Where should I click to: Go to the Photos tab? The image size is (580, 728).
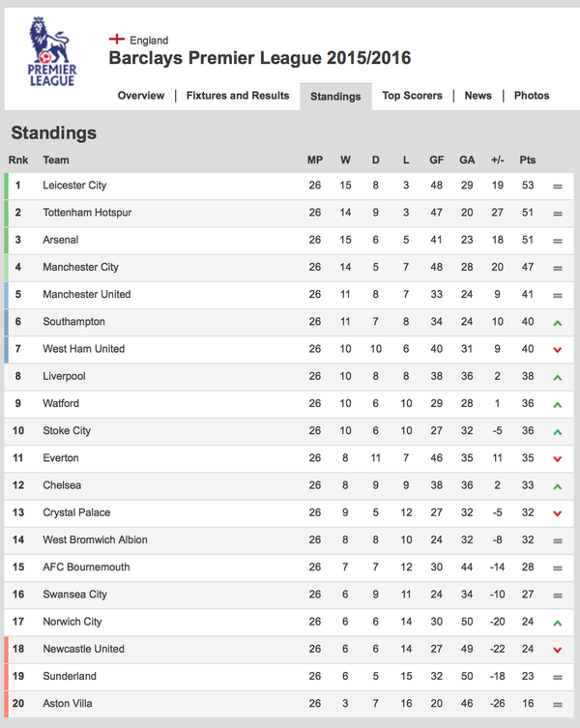point(532,95)
